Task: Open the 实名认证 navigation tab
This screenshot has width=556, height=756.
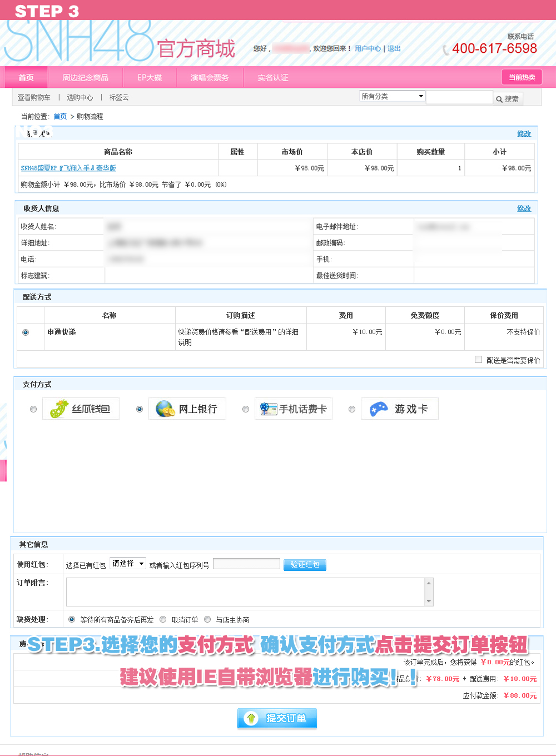Action: pyautogui.click(x=273, y=77)
